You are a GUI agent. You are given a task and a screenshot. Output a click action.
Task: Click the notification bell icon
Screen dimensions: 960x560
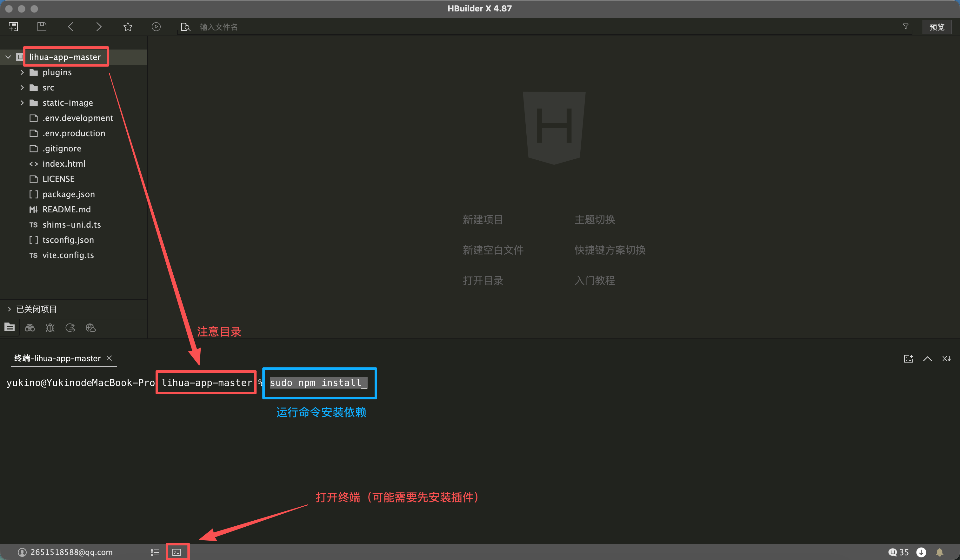pyautogui.click(x=939, y=552)
